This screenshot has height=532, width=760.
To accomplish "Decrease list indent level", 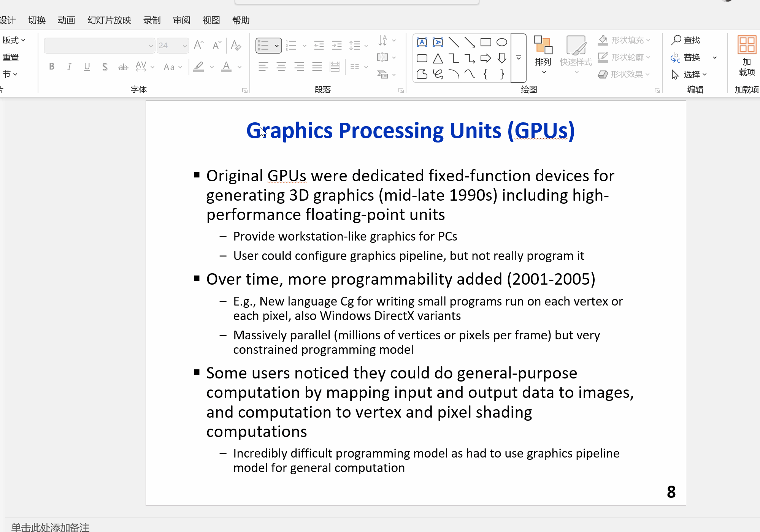I will click(319, 46).
